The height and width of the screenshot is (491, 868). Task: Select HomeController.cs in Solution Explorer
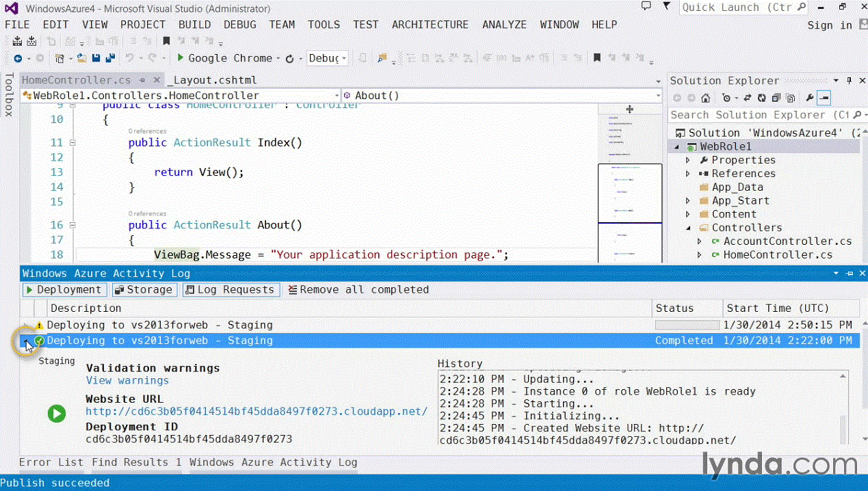pos(778,255)
